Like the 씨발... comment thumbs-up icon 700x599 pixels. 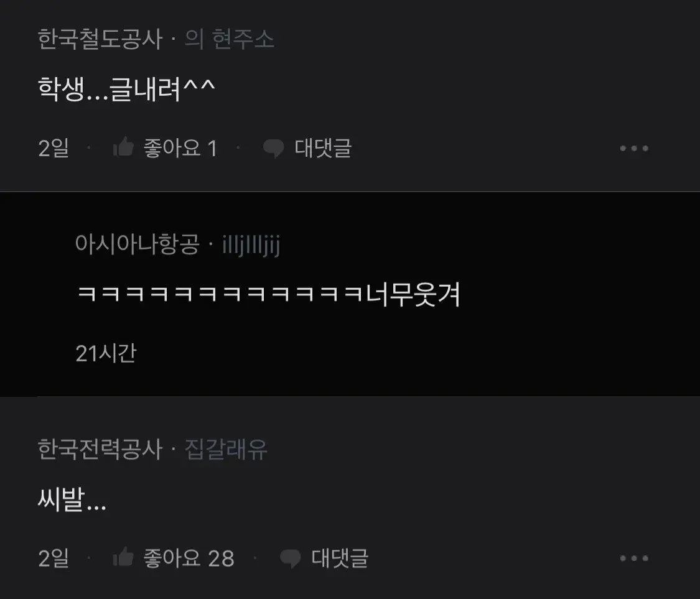click(x=123, y=557)
